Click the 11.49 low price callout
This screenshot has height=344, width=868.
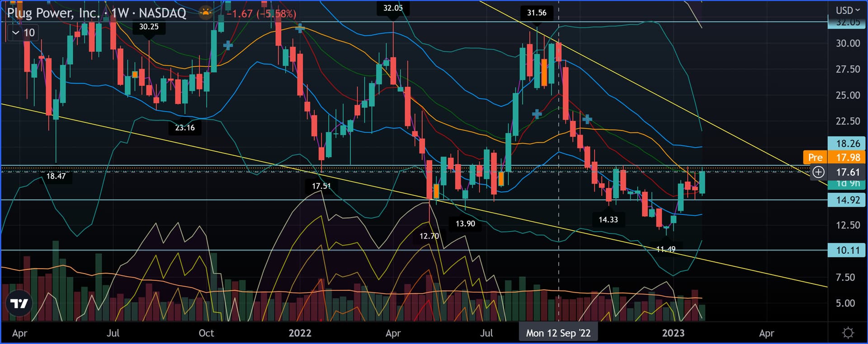[x=665, y=249]
